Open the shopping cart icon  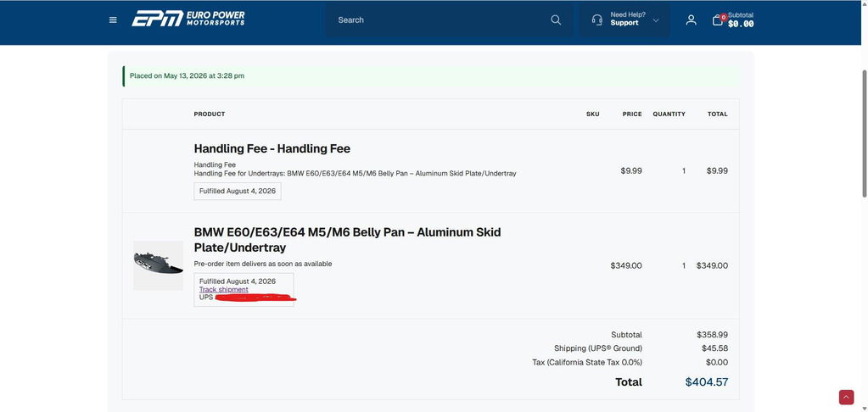pyautogui.click(x=718, y=19)
